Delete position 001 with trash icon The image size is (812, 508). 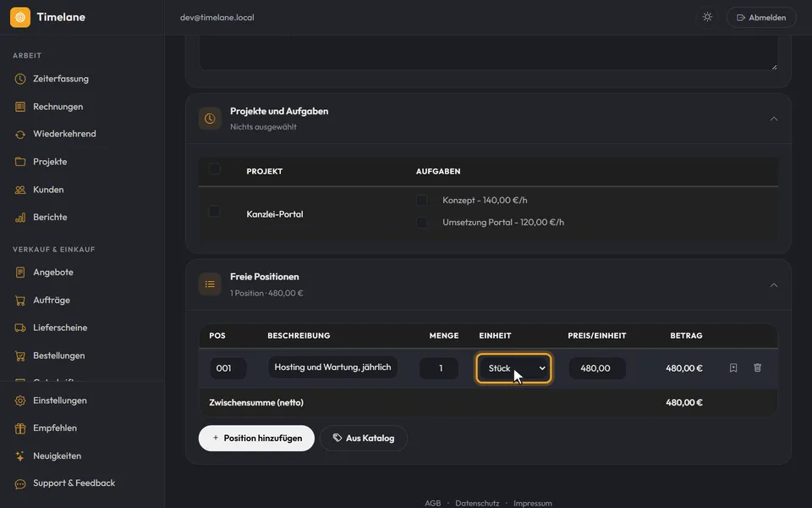pyautogui.click(x=758, y=368)
